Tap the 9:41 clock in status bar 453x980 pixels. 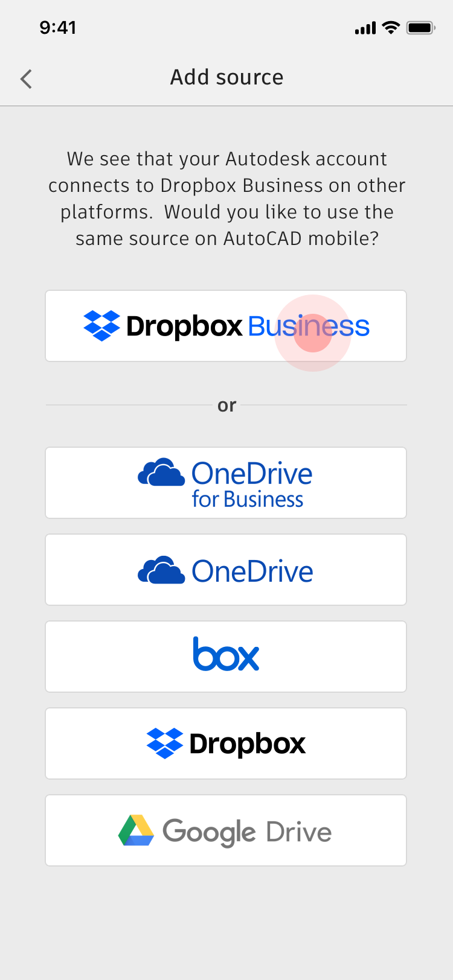pyautogui.click(x=58, y=28)
